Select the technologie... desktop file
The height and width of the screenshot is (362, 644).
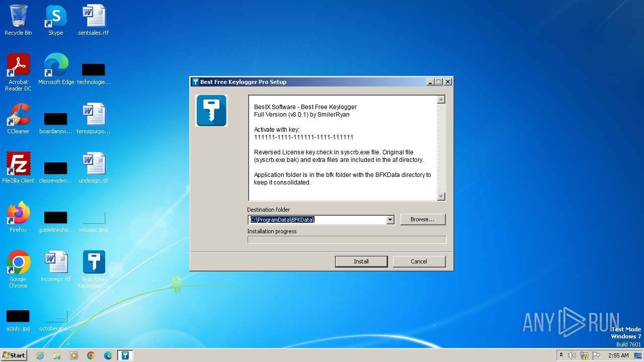(94, 73)
